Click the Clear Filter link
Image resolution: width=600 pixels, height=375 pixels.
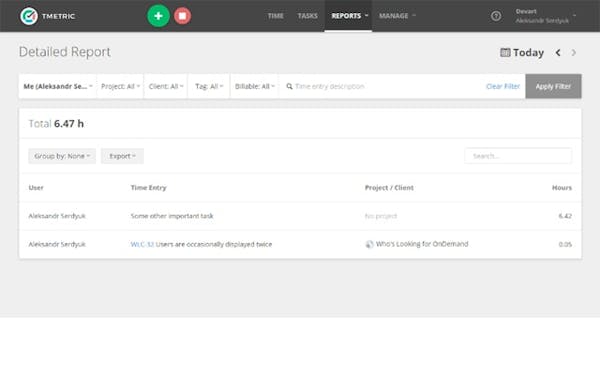coord(503,86)
